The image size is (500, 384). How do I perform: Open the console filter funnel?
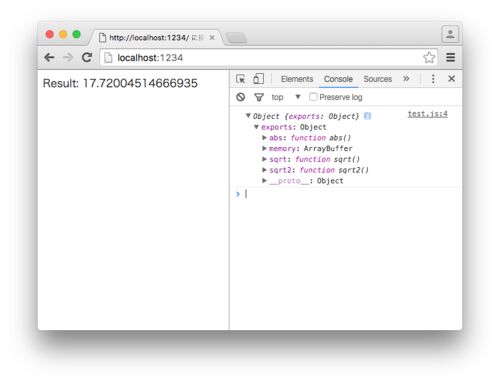pyautogui.click(x=259, y=97)
